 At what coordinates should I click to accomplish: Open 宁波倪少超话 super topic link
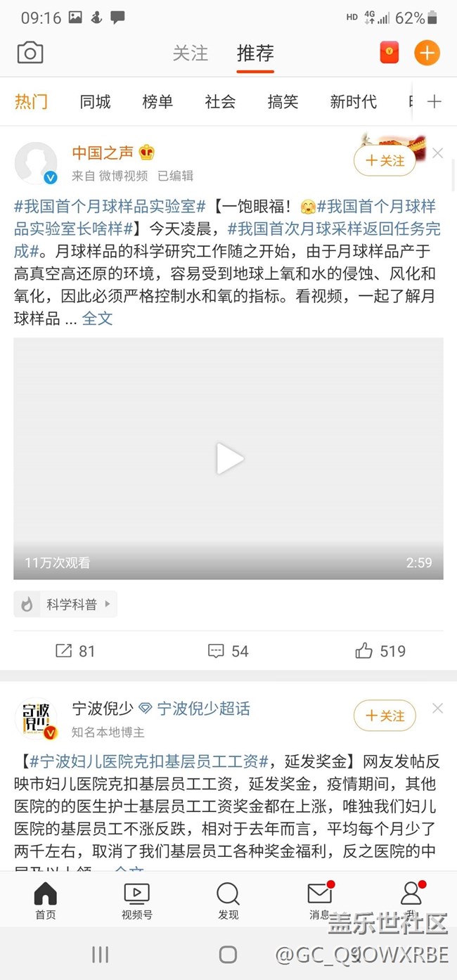point(203,709)
